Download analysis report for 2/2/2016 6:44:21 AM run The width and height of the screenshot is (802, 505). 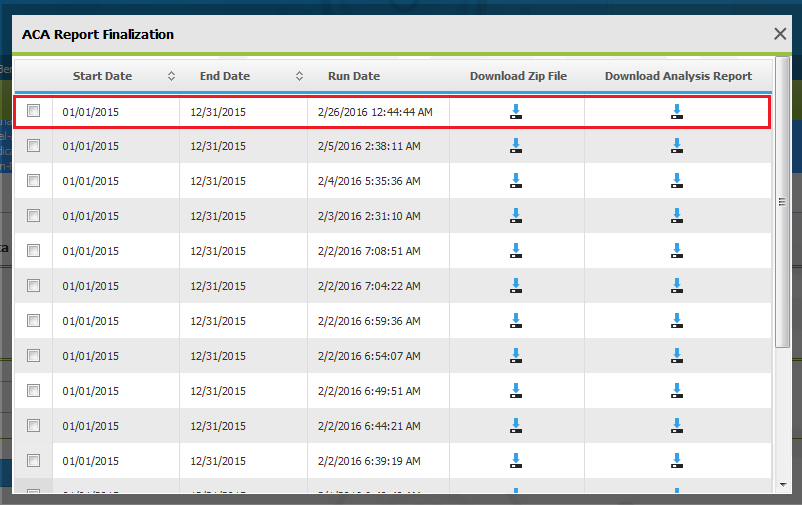(x=677, y=426)
